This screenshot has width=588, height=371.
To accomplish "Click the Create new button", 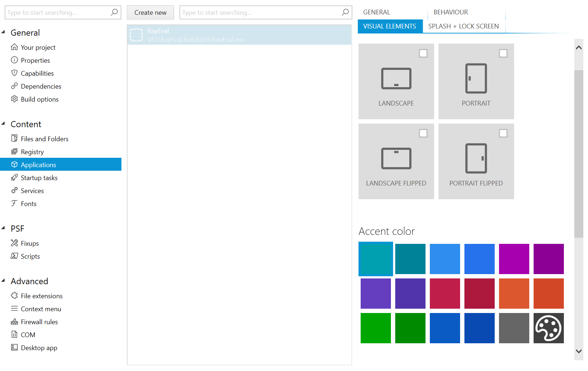I will (150, 12).
